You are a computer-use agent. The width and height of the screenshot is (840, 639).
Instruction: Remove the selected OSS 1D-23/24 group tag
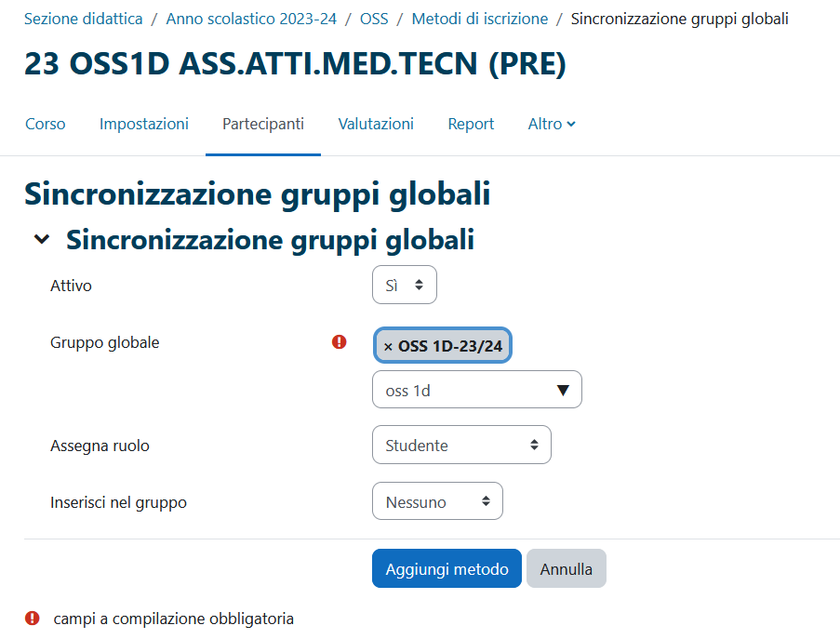(388, 346)
